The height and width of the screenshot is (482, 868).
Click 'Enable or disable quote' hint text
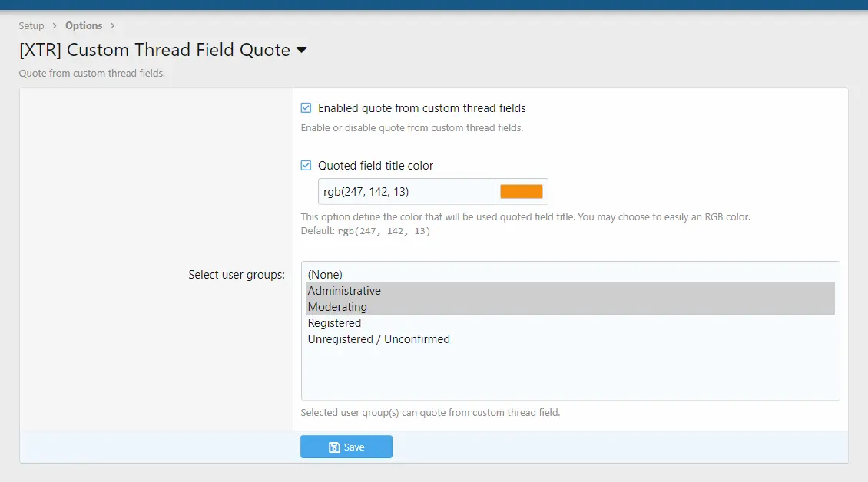412,128
